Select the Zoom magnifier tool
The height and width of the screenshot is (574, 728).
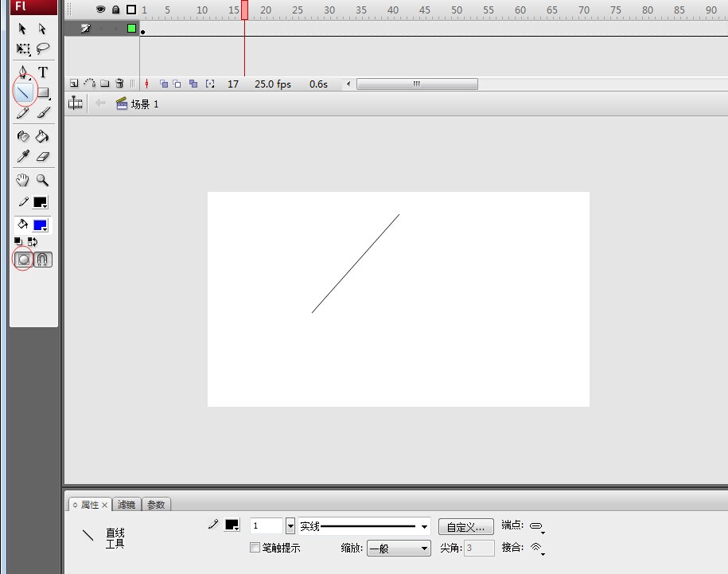click(43, 180)
